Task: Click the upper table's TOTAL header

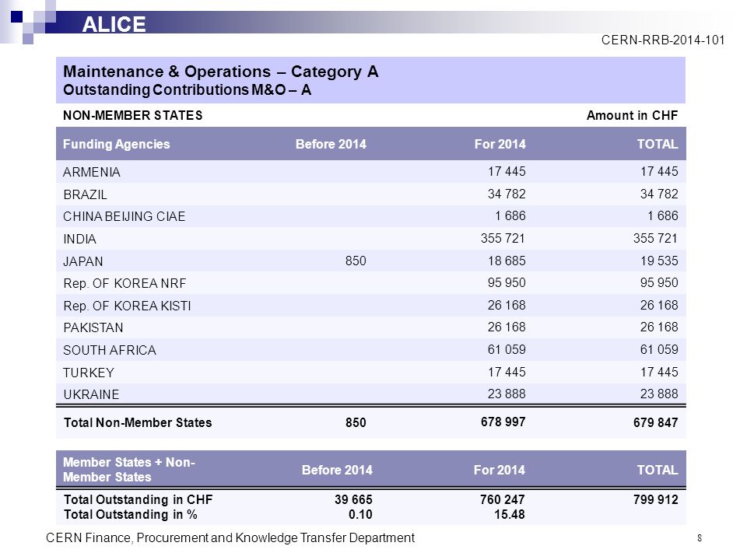Action: [x=658, y=145]
